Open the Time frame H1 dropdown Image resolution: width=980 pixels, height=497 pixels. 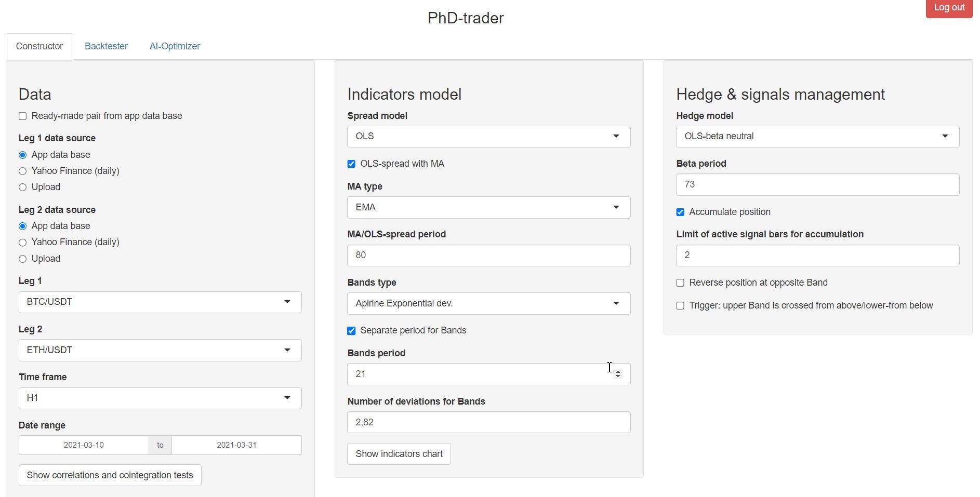[x=160, y=398]
